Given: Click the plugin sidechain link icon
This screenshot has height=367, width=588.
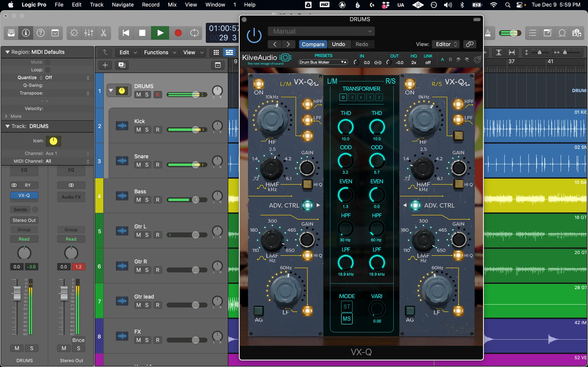Looking at the screenshot, I should click(469, 44).
